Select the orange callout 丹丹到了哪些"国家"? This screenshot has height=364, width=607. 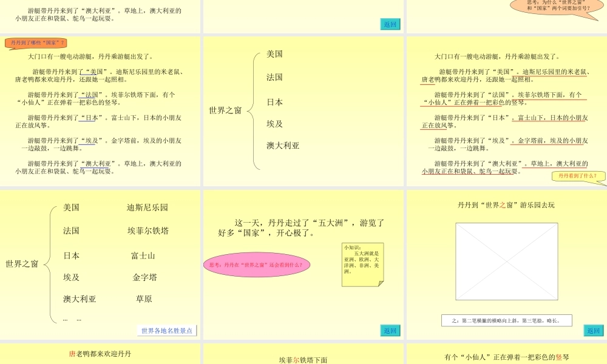pyautogui.click(x=36, y=43)
